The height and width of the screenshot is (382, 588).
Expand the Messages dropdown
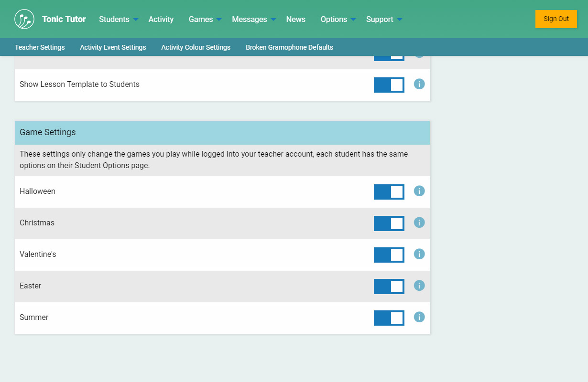click(253, 19)
